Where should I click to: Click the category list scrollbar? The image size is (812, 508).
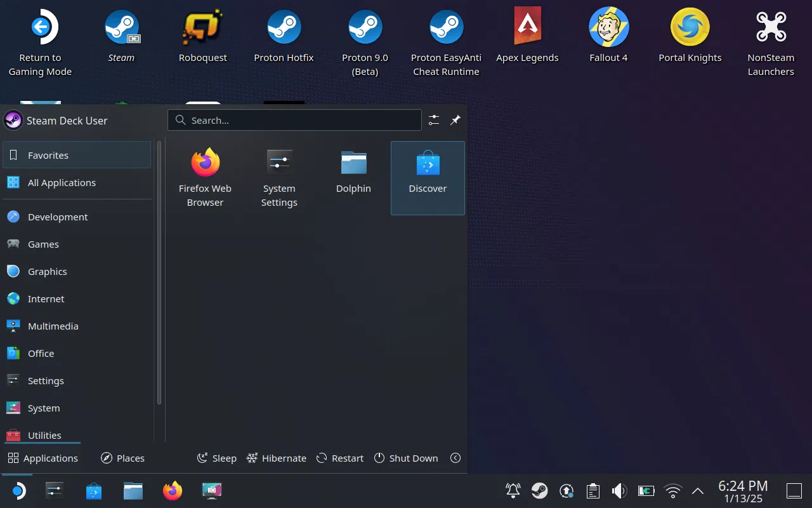click(159, 273)
